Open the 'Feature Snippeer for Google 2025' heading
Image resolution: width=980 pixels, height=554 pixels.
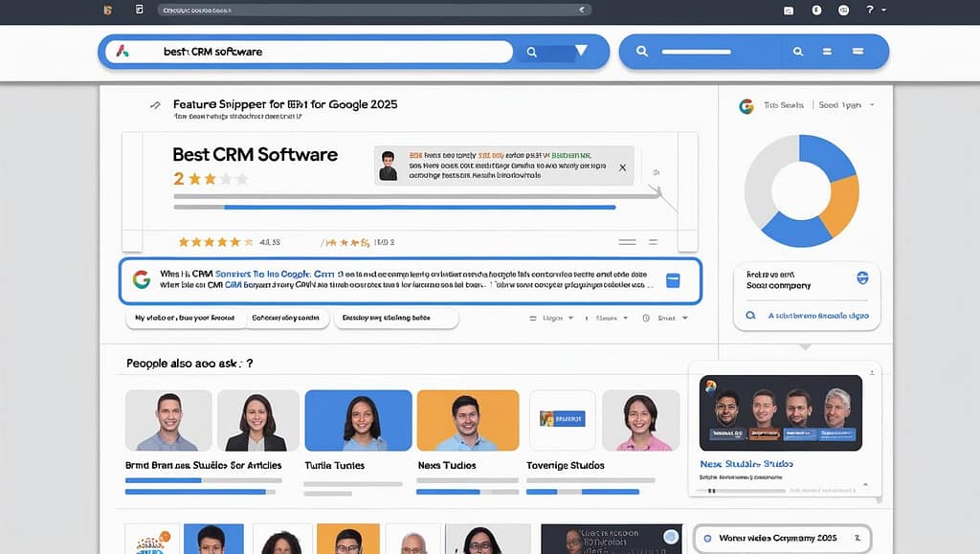285,104
